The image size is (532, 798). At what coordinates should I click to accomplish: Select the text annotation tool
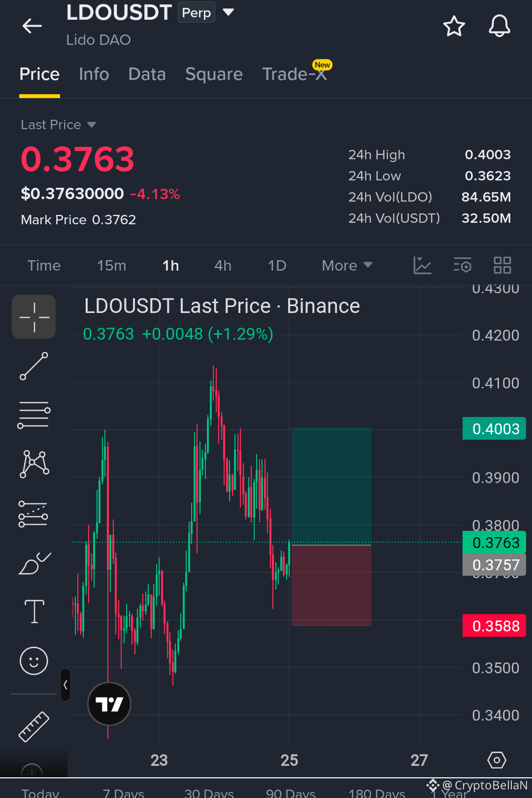point(34,612)
